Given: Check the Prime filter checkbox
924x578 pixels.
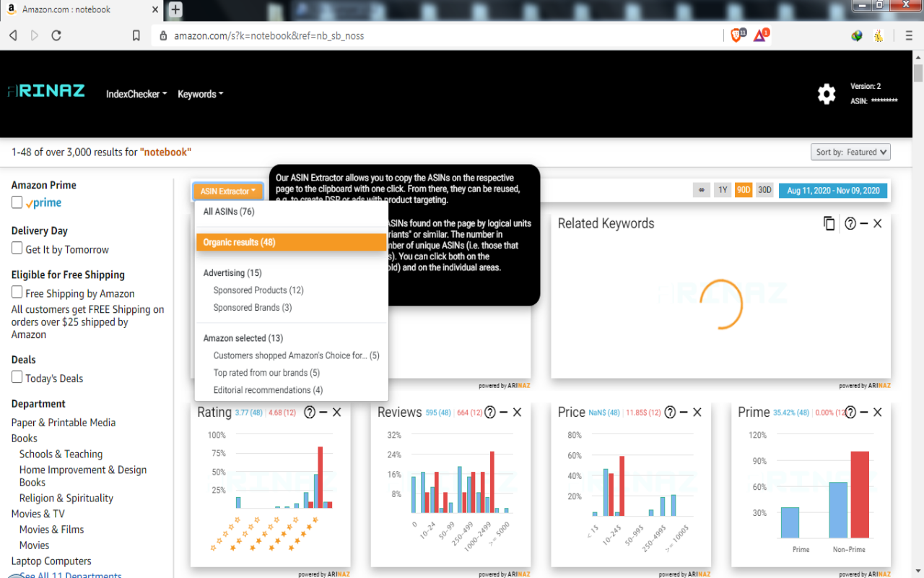Looking at the screenshot, I should 17,202.
